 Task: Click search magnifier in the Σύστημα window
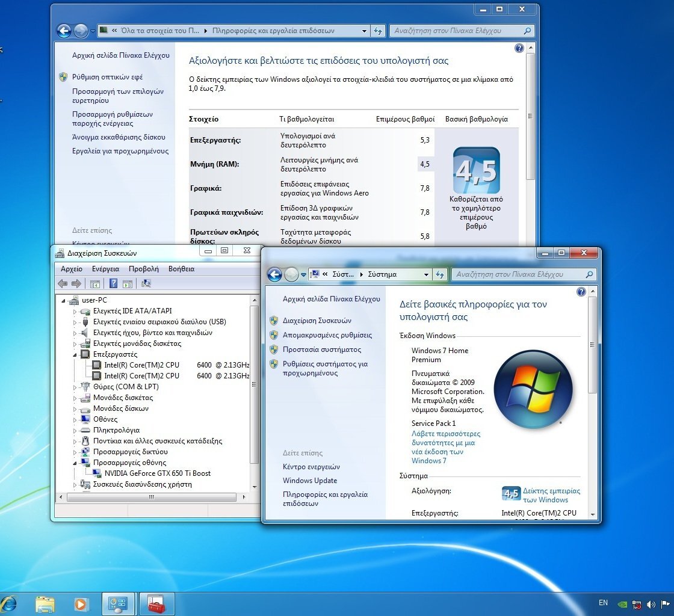[589, 274]
